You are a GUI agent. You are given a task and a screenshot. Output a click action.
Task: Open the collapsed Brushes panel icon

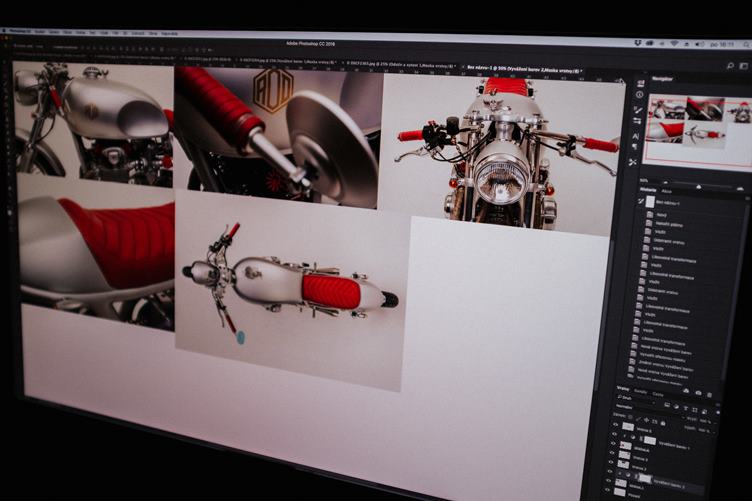coord(638,110)
